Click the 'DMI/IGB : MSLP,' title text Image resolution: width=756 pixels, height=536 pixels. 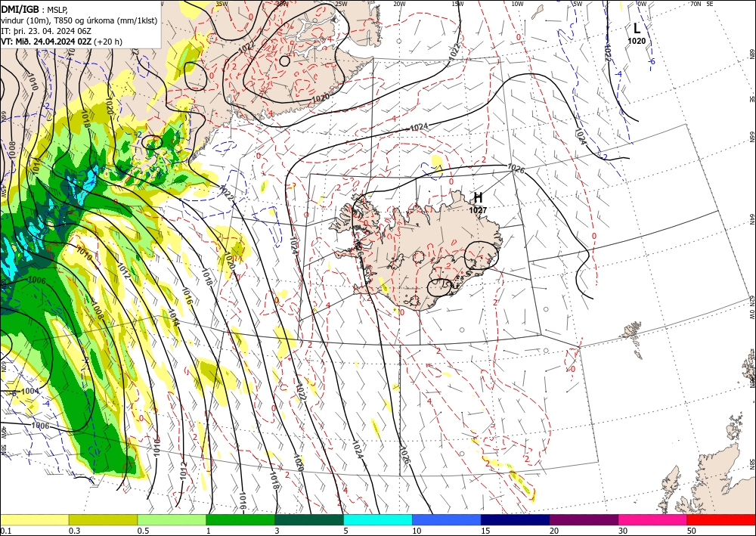point(35,8)
